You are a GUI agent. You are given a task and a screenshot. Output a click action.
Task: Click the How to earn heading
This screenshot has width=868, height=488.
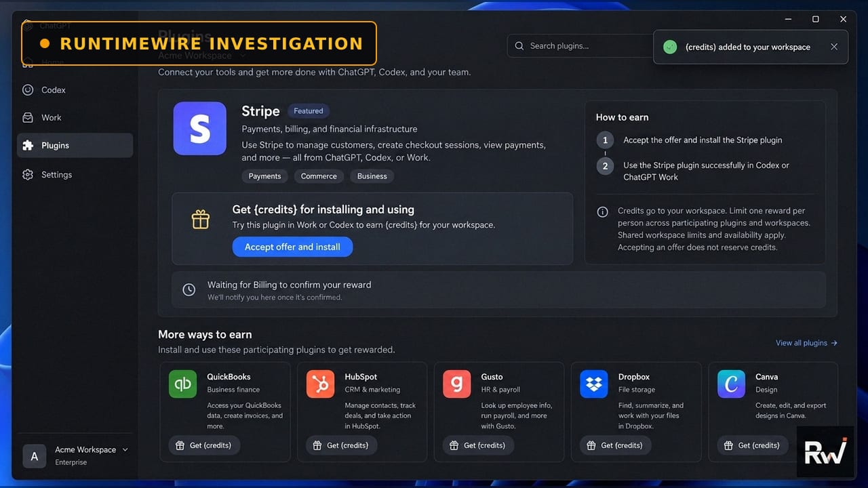pos(622,117)
